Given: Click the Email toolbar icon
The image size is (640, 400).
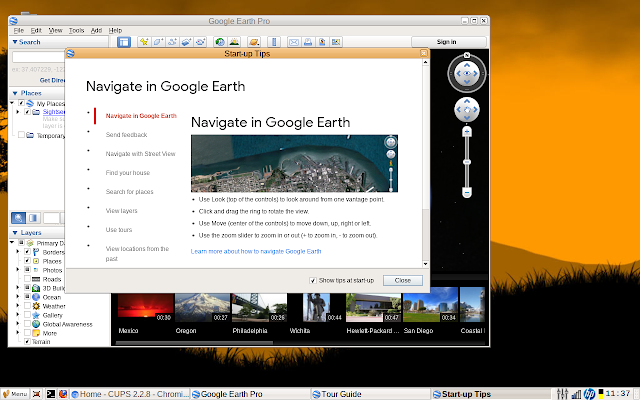Looking at the screenshot, I should (x=293, y=42).
